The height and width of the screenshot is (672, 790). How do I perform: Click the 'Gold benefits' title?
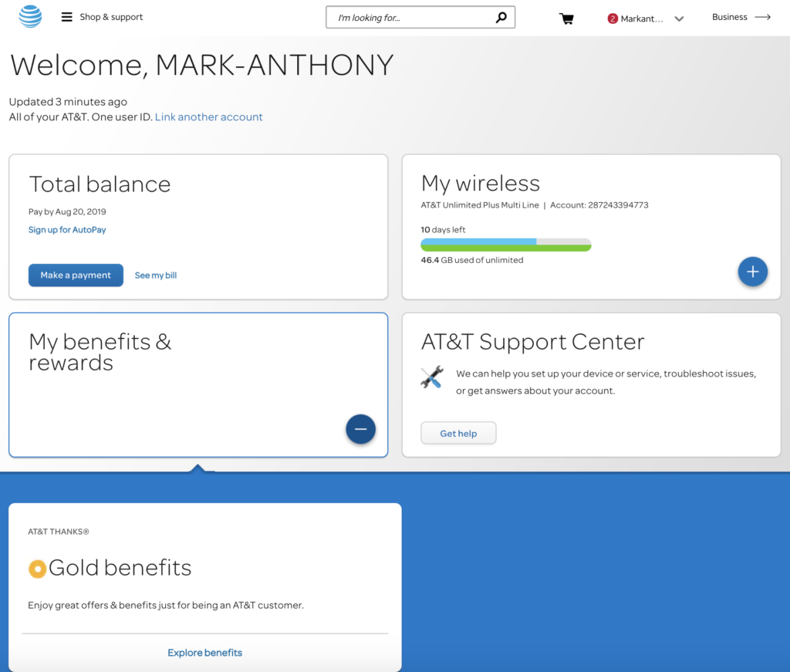point(120,568)
